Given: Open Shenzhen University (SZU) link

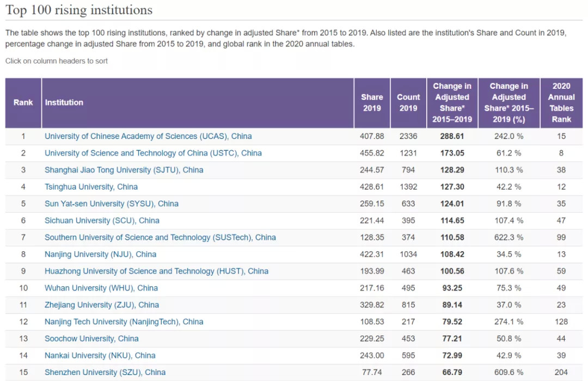Looking at the screenshot, I should click(x=105, y=372).
